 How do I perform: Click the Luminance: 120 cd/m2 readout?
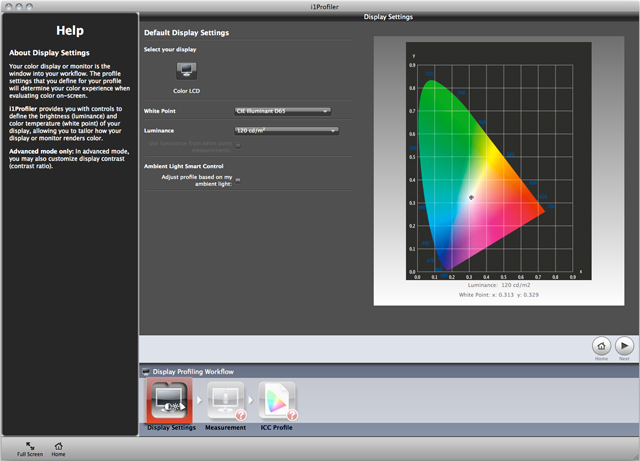499,285
